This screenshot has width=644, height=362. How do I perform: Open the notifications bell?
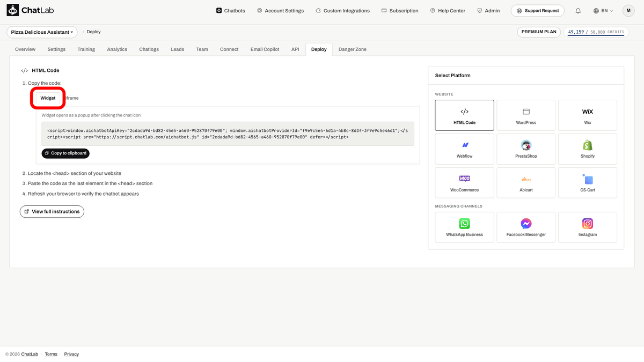[578, 11]
